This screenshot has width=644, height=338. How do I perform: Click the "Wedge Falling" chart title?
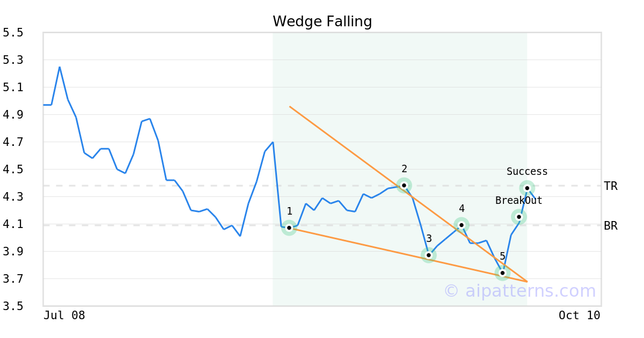[322, 21]
